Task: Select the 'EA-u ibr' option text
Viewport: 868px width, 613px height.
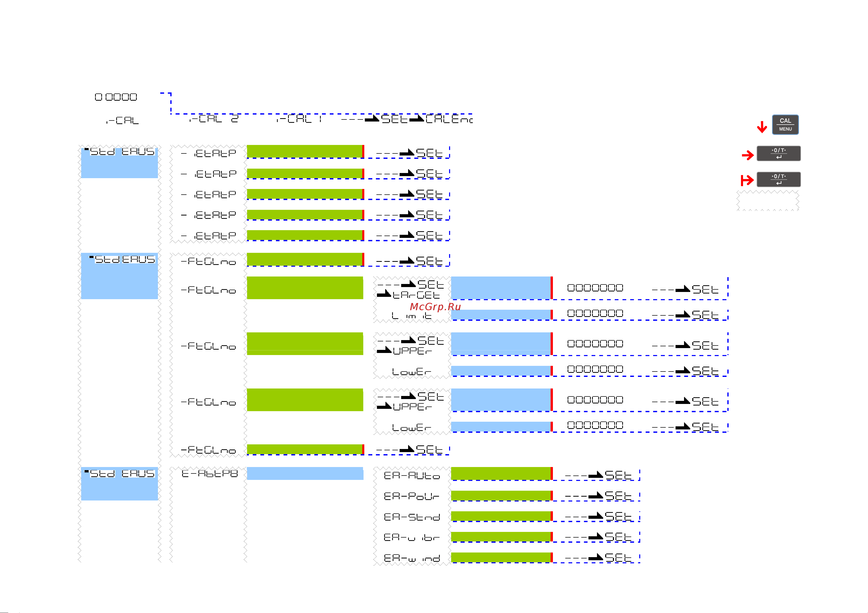Action: point(412,537)
